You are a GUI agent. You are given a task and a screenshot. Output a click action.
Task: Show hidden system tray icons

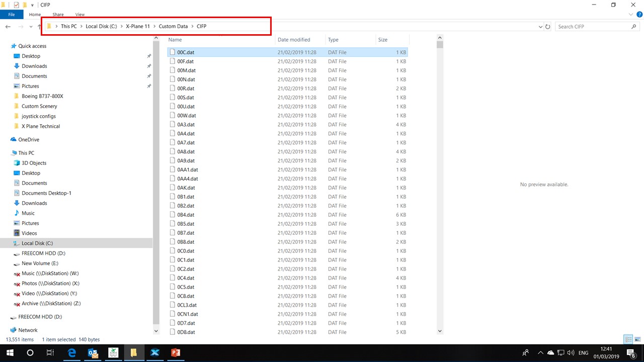[x=540, y=353]
